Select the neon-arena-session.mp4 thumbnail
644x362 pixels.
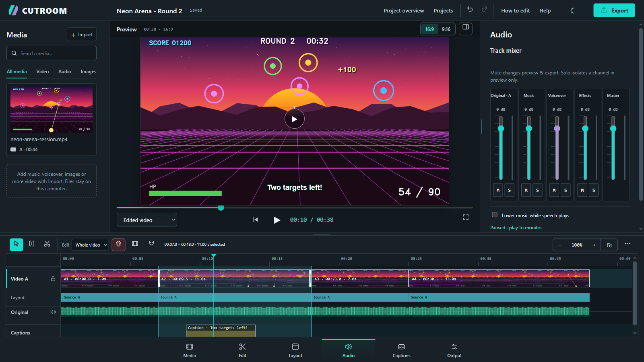(52, 109)
